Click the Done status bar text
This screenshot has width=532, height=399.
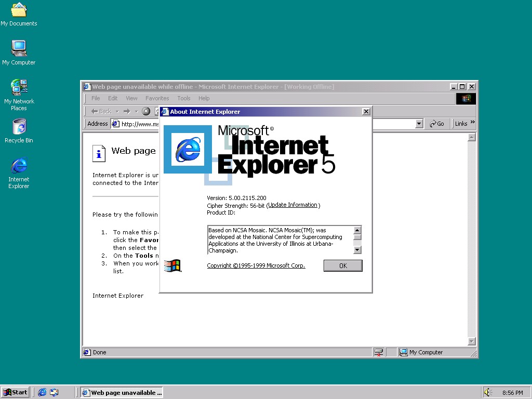(x=99, y=353)
